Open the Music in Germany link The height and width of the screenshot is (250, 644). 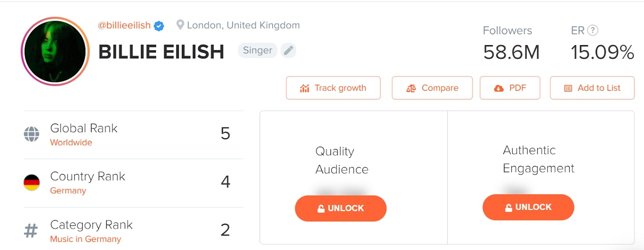pos(85,239)
